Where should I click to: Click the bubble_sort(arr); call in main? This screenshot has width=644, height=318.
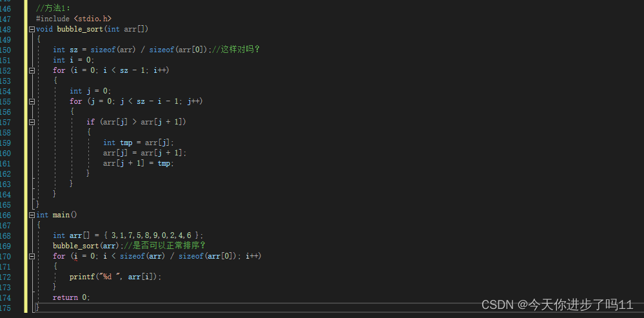(x=86, y=246)
